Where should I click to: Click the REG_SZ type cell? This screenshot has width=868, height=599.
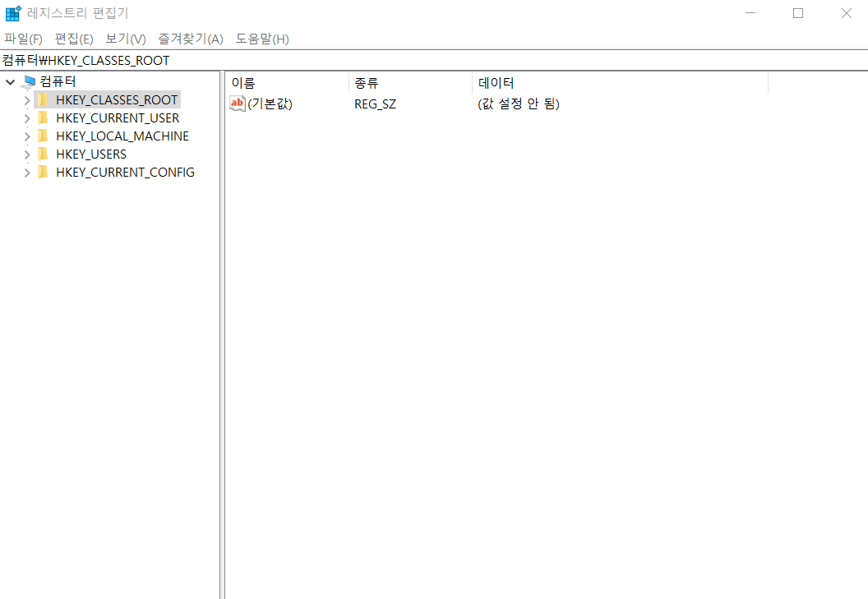coord(376,104)
